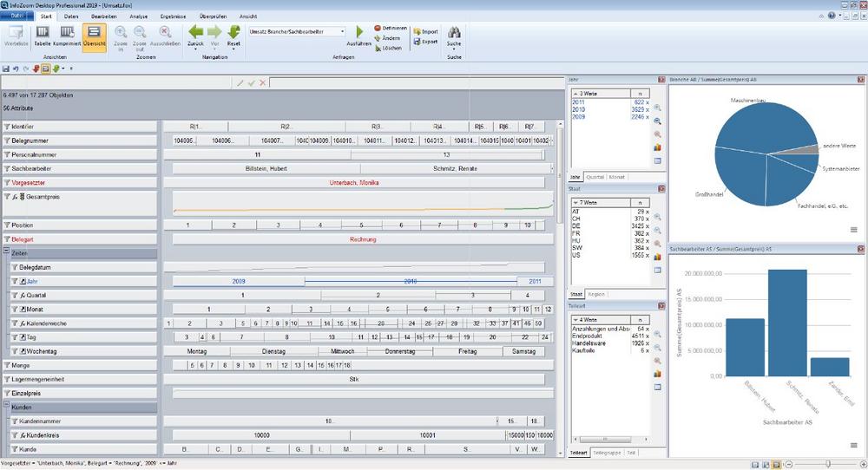The height and width of the screenshot is (470, 868).
Task: Expand the '4 Werte' header in Teileart panel
Action: [600, 320]
